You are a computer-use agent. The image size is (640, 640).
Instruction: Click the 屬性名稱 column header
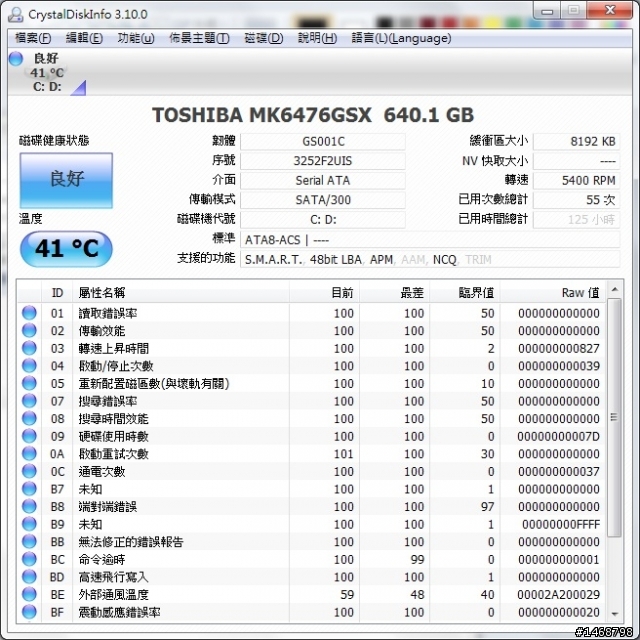coord(181,292)
